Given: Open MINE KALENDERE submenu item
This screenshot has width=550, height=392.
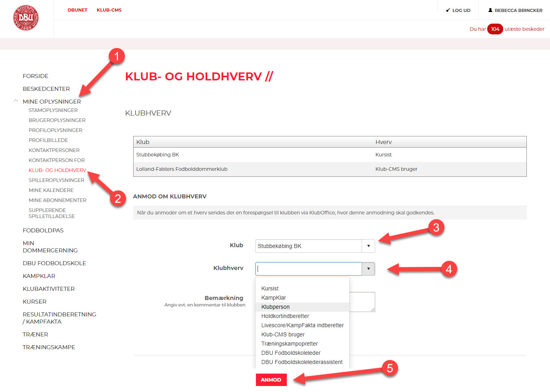Looking at the screenshot, I should tap(51, 190).
